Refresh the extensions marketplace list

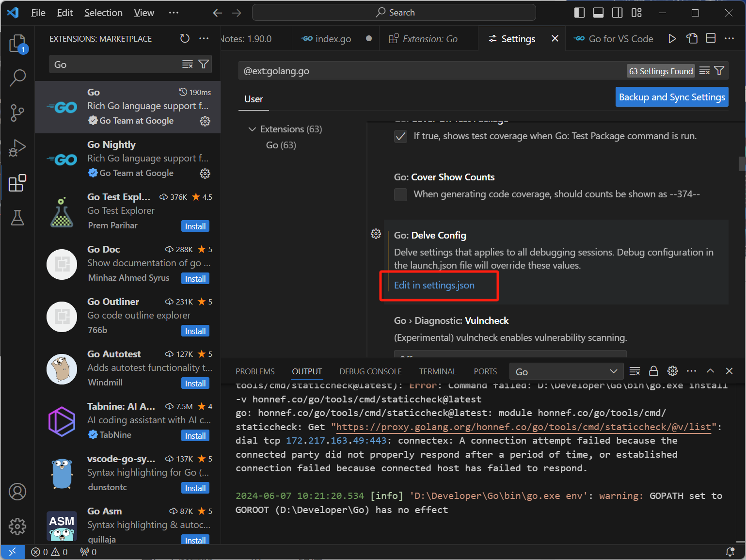pos(185,38)
